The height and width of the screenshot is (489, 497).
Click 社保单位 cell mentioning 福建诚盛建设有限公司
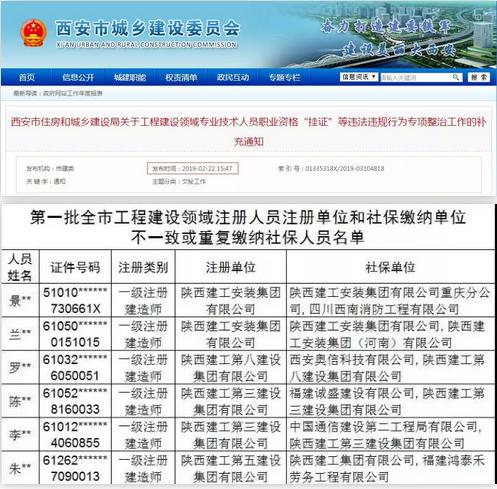pos(390,401)
